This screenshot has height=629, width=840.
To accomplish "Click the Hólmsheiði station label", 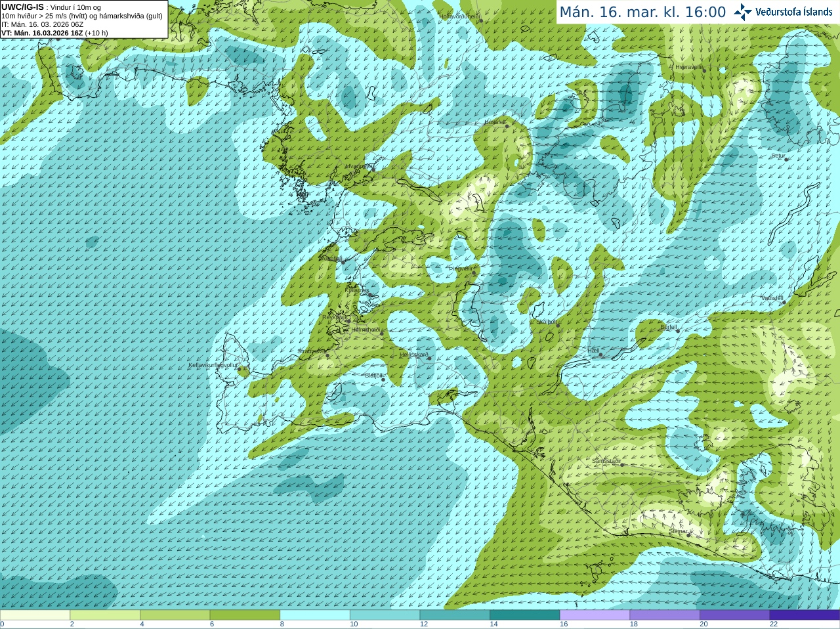I will pyautogui.click(x=366, y=330).
